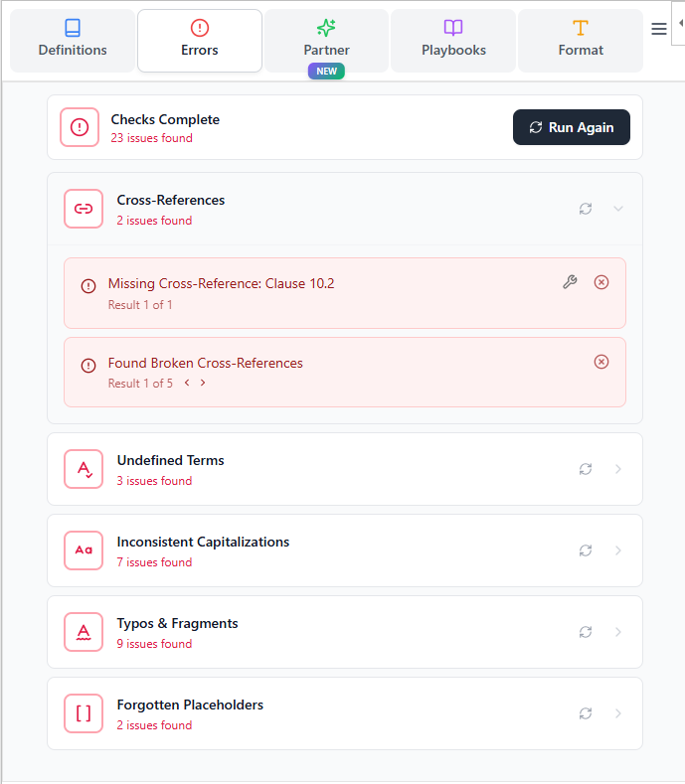Screen dimensions: 685x784
Task: Expand the Forgotten Placeholders section
Action: 618,713
